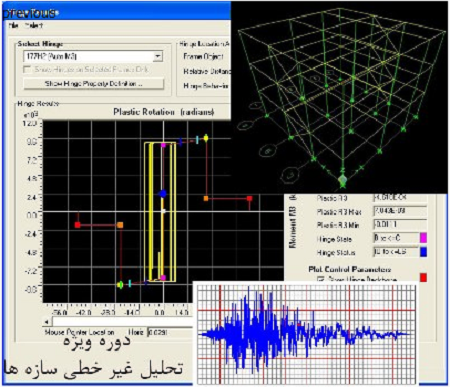Click the plot scrollbar left arrow

click(x=47, y=322)
